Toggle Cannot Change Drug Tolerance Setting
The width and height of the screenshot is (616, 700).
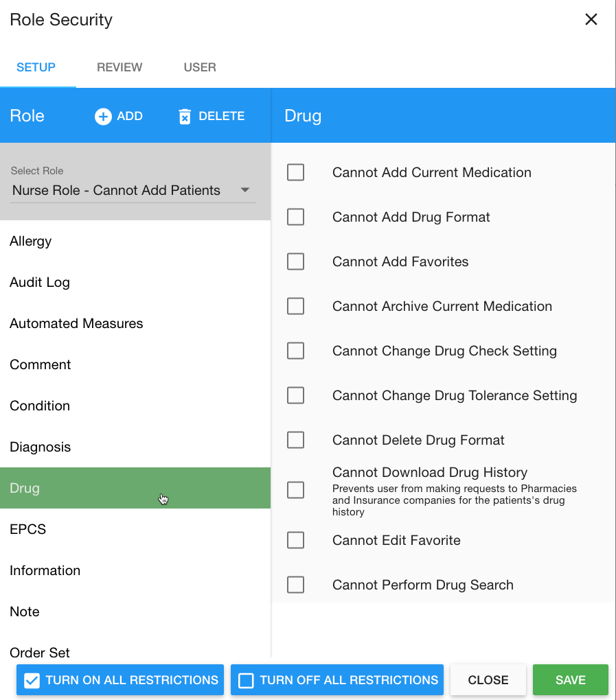click(x=295, y=395)
